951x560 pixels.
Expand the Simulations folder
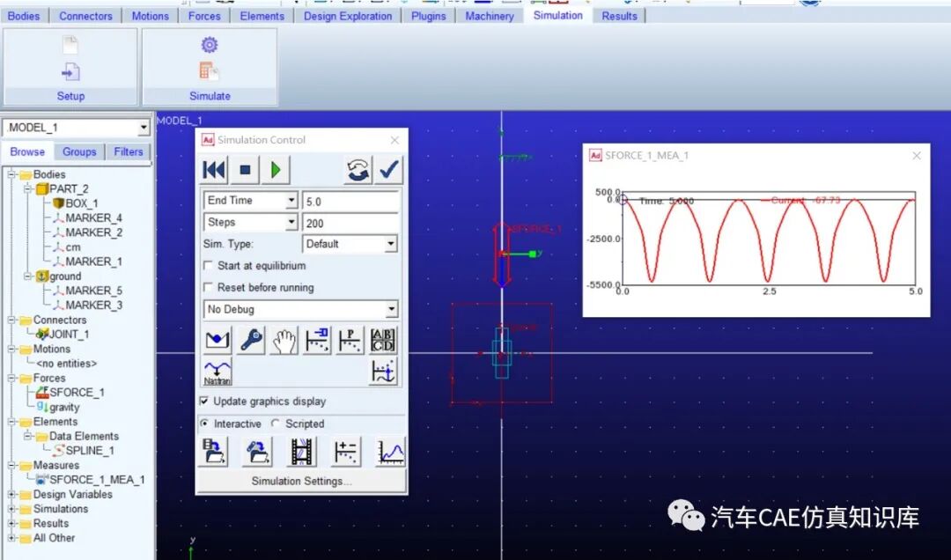(11, 509)
